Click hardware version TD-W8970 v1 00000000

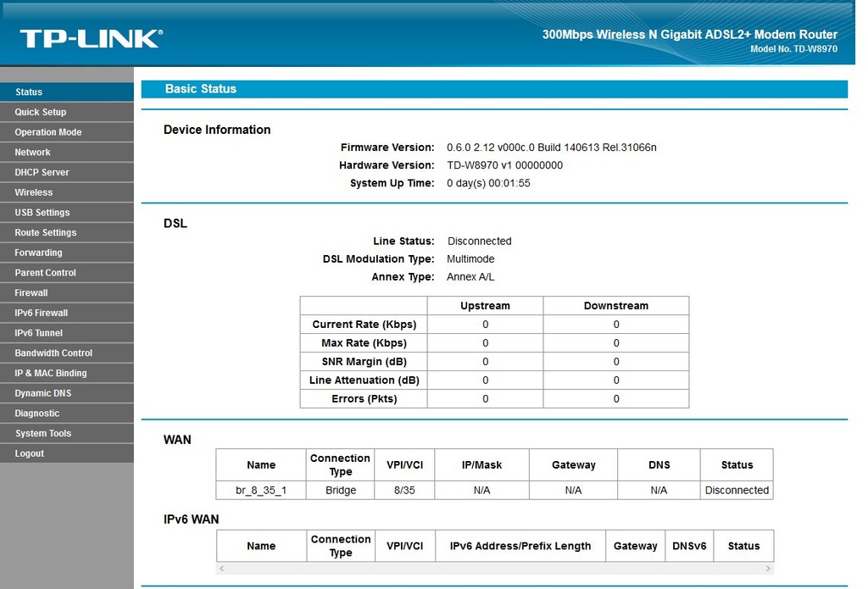[x=505, y=165]
